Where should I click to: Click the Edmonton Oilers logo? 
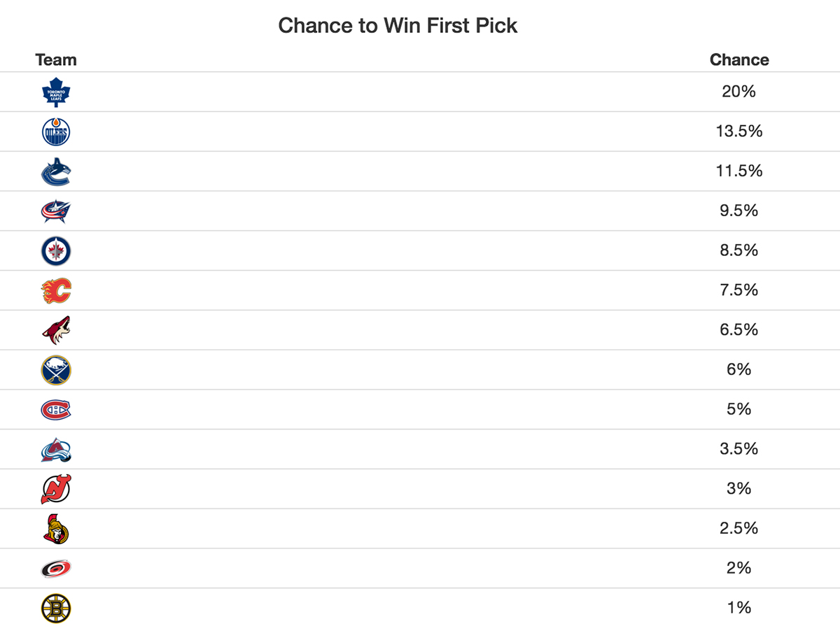point(56,131)
